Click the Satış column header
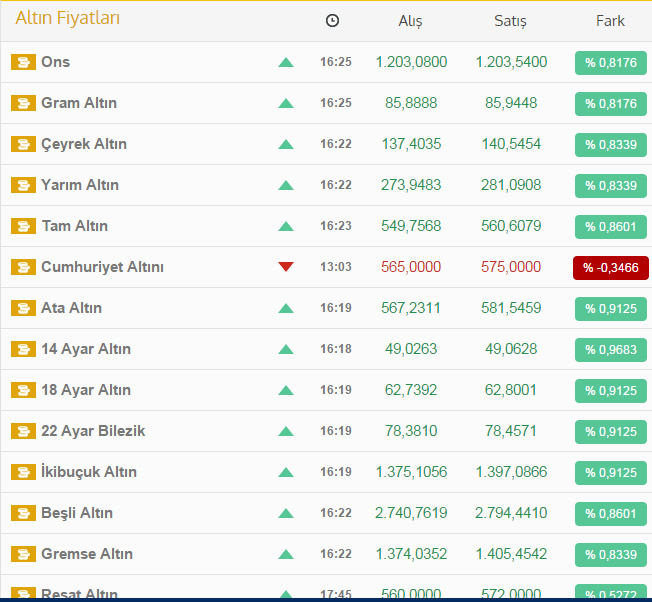Viewport: 652px width, 602px height. [x=510, y=21]
